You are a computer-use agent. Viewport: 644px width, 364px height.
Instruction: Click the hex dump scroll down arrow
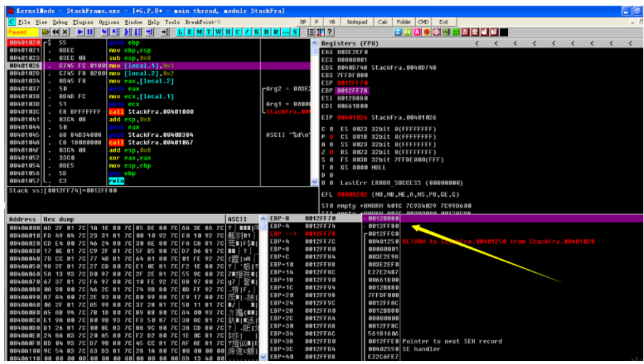click(264, 357)
